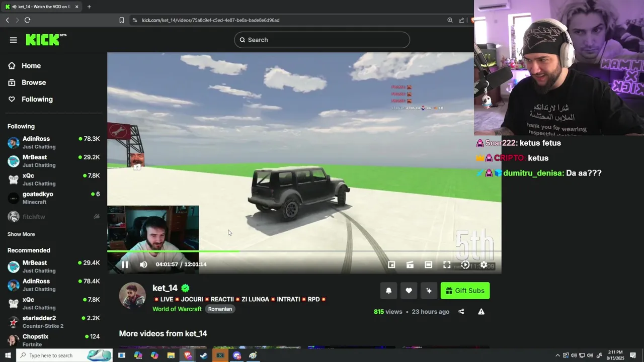Click the browser share icon

coord(461,20)
